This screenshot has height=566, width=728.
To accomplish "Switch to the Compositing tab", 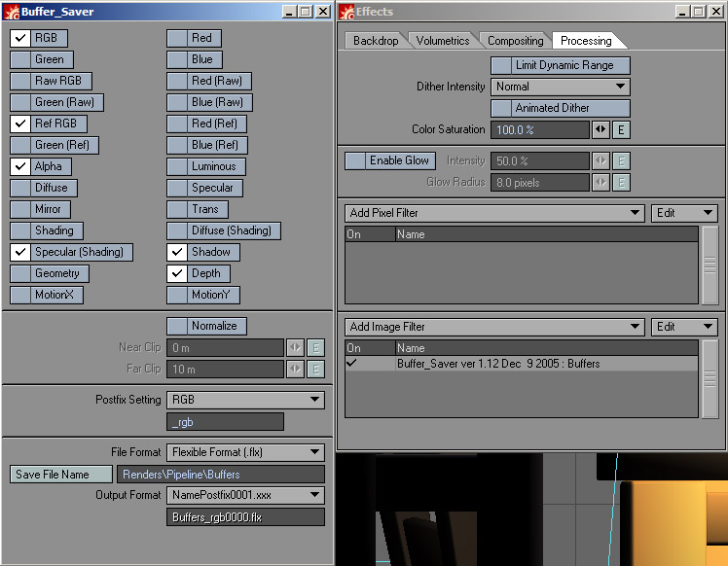I will tap(516, 41).
